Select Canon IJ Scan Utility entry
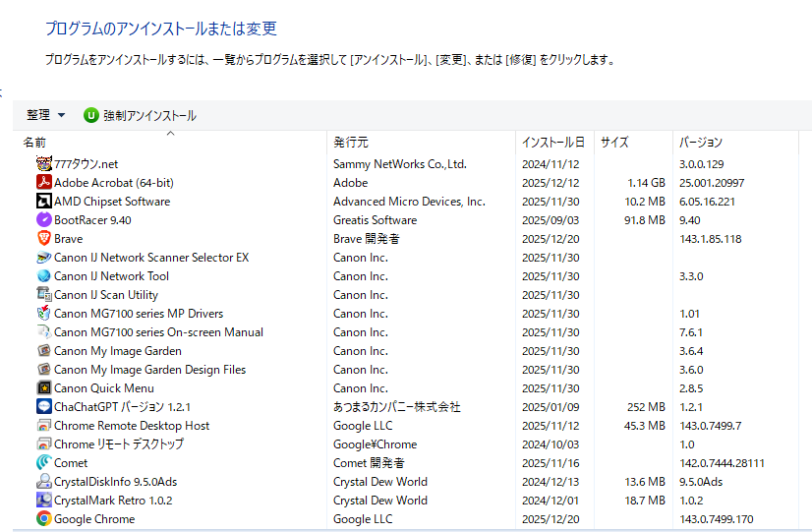The width and height of the screenshot is (812, 532). click(x=106, y=295)
